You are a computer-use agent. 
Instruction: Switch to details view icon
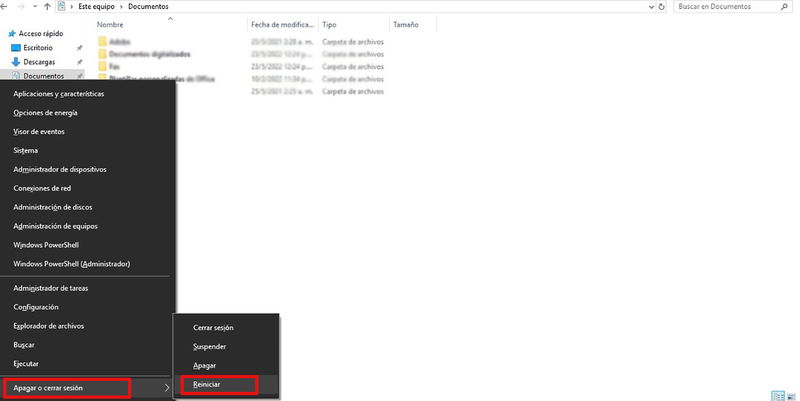(778, 396)
